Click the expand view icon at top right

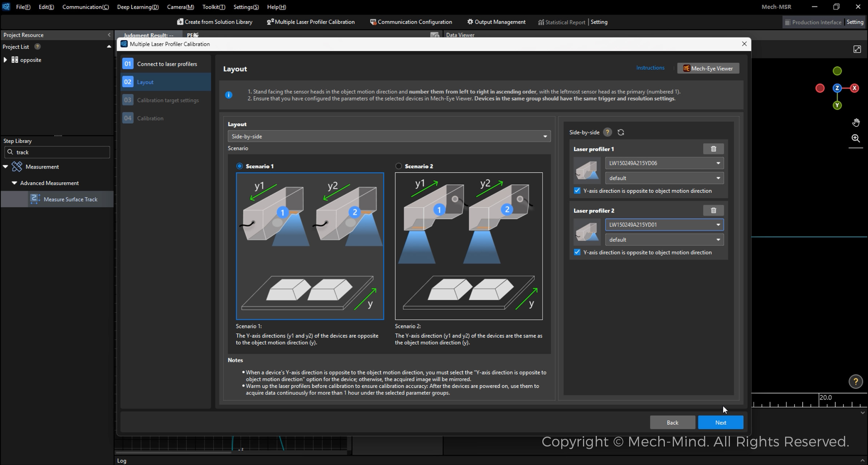click(857, 49)
